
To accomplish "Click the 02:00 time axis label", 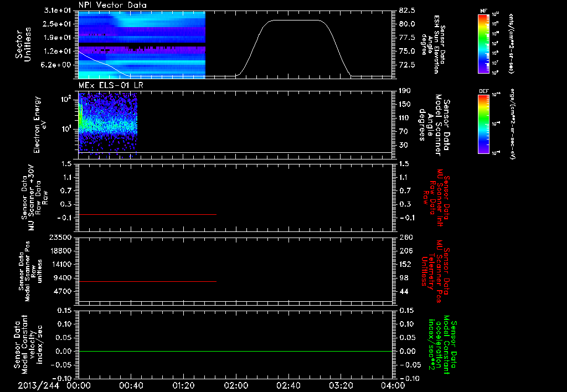I will 236,385.
